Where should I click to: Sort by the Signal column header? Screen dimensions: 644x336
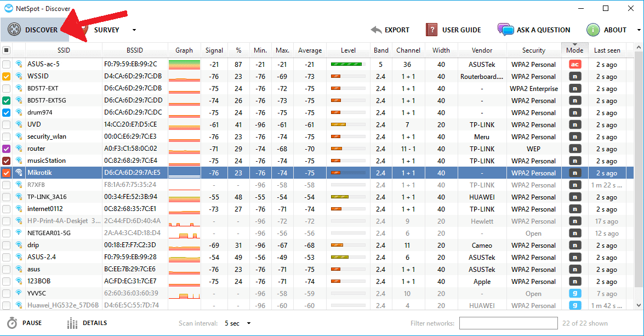pyautogui.click(x=214, y=50)
